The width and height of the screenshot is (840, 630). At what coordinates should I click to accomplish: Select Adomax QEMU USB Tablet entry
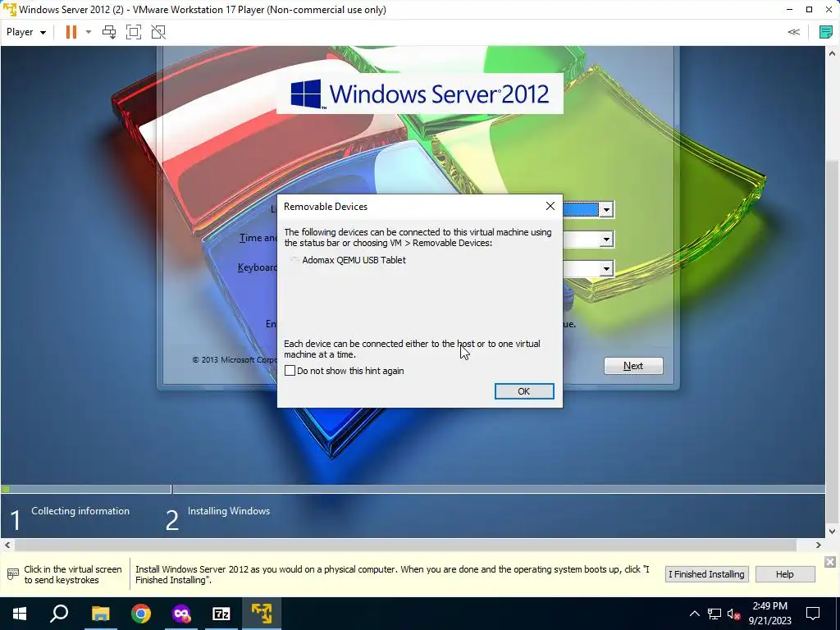pyautogui.click(x=354, y=260)
